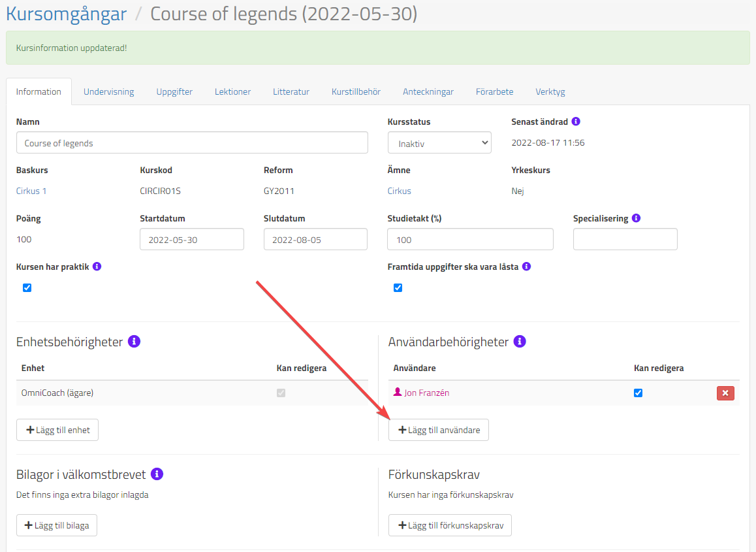The height and width of the screenshot is (552, 756).
Task: Click Reform value GY2011
Action: 279,191
